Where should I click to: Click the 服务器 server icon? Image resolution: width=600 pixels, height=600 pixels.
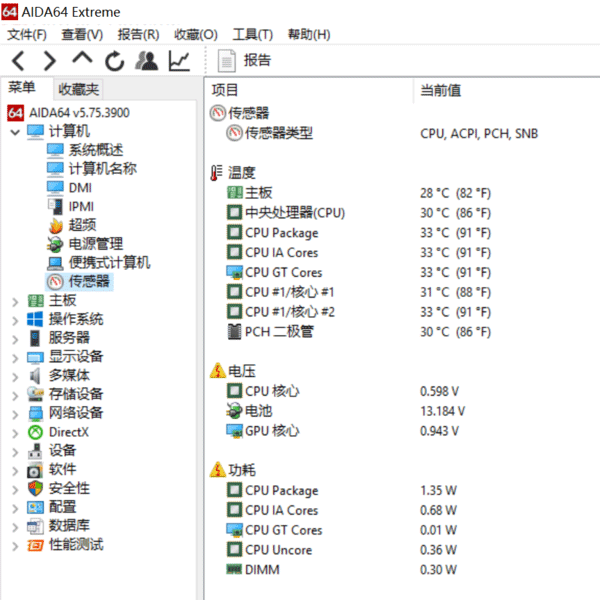click(35, 338)
